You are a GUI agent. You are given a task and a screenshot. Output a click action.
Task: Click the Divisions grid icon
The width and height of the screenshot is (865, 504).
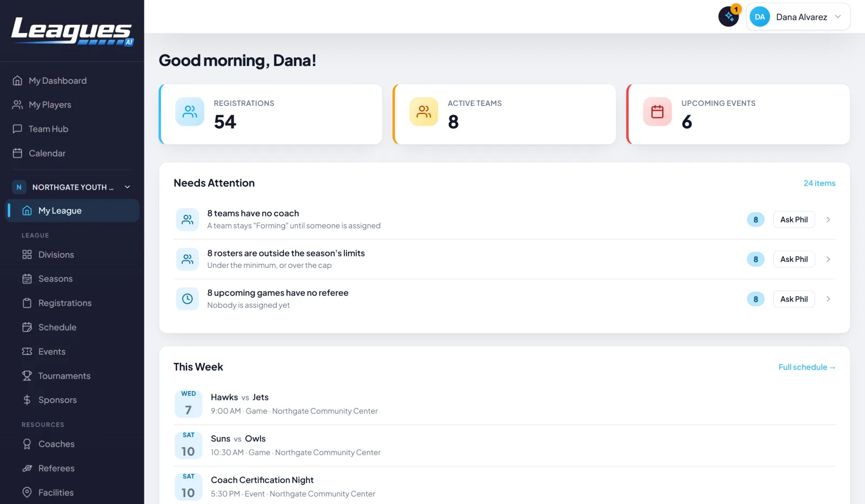pyautogui.click(x=27, y=254)
